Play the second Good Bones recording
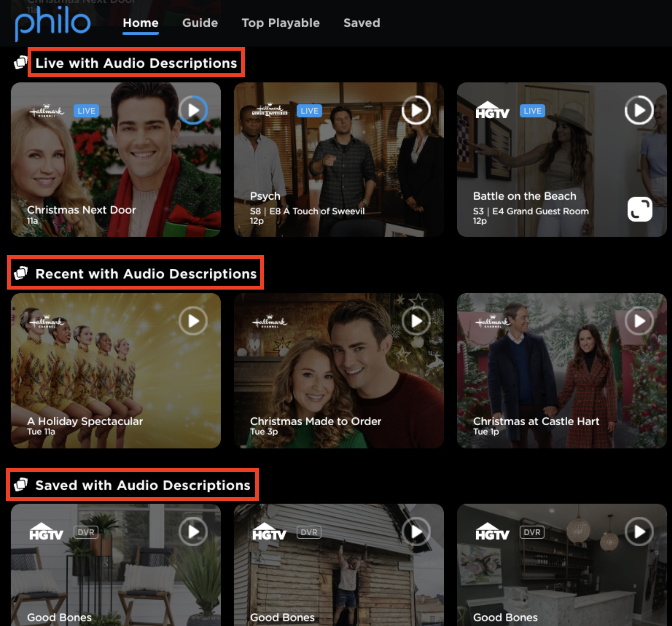Image resolution: width=672 pixels, height=626 pixels. click(x=416, y=532)
